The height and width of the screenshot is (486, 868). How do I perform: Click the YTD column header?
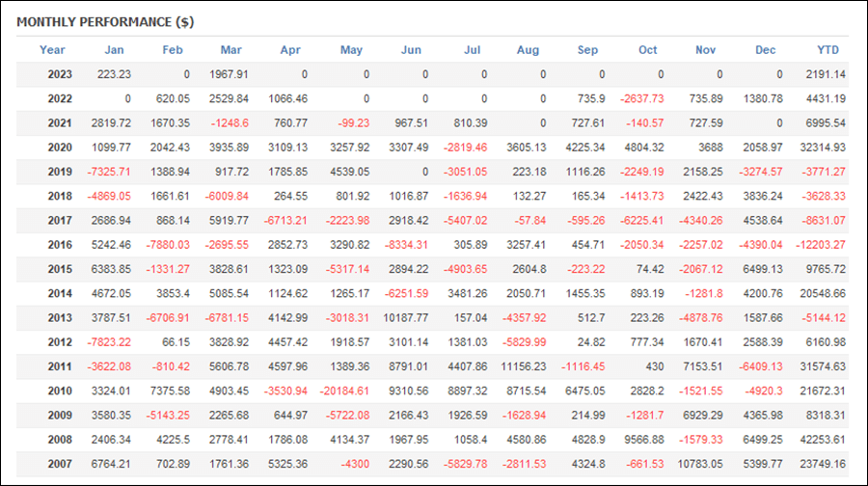click(828, 50)
